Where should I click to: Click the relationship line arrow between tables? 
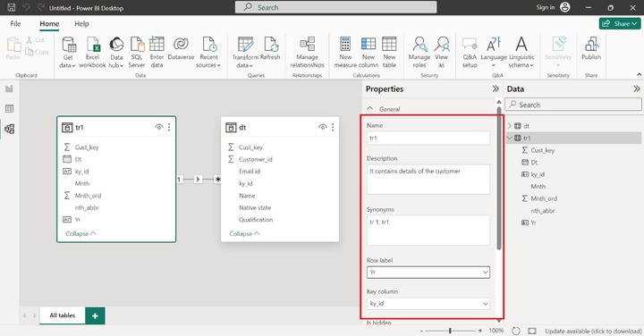198,180
